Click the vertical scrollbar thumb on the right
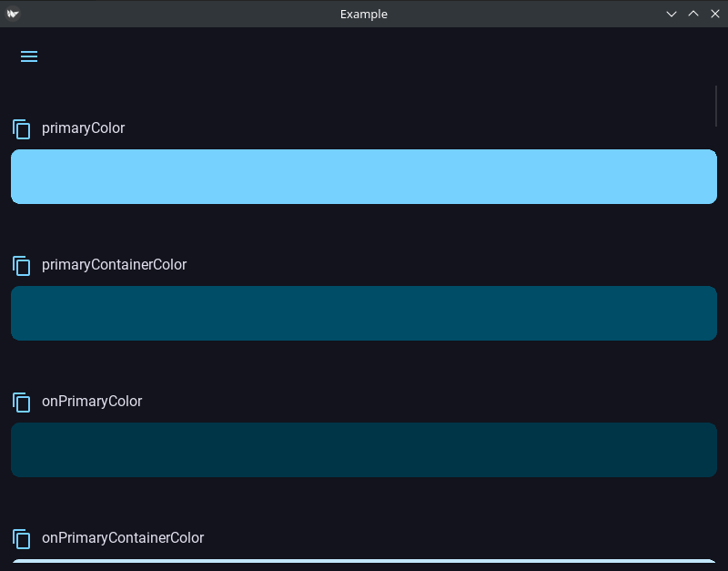This screenshot has width=728, height=571. pyautogui.click(x=716, y=106)
